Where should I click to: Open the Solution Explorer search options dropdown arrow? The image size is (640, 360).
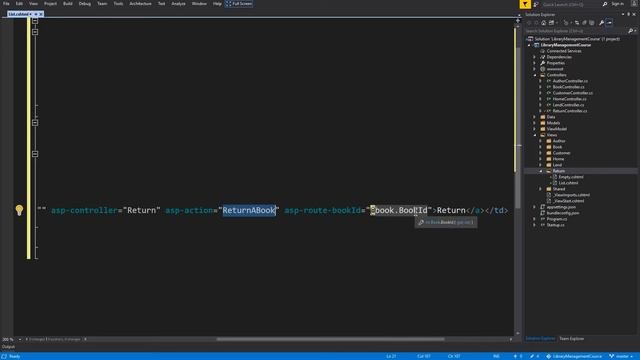pos(635,31)
